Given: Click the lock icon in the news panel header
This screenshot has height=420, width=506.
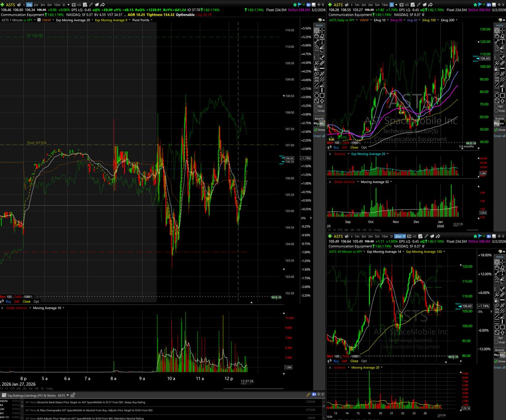Looking at the screenshot, I should tap(73, 395).
